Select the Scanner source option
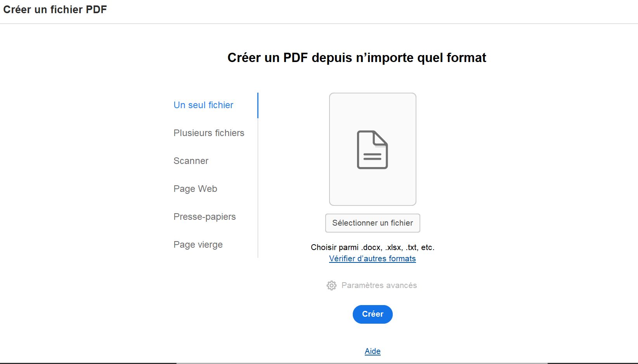 click(x=191, y=160)
